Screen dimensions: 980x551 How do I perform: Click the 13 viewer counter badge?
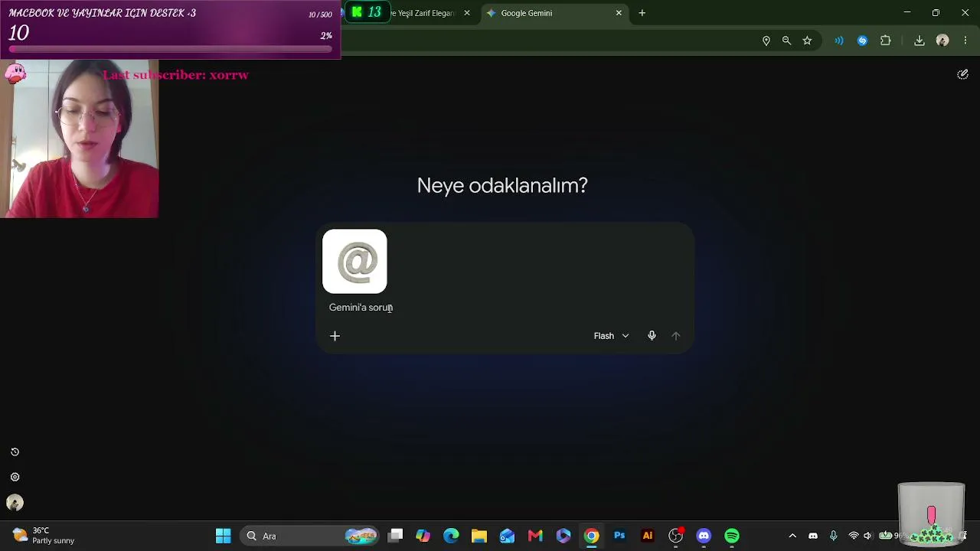coord(366,12)
